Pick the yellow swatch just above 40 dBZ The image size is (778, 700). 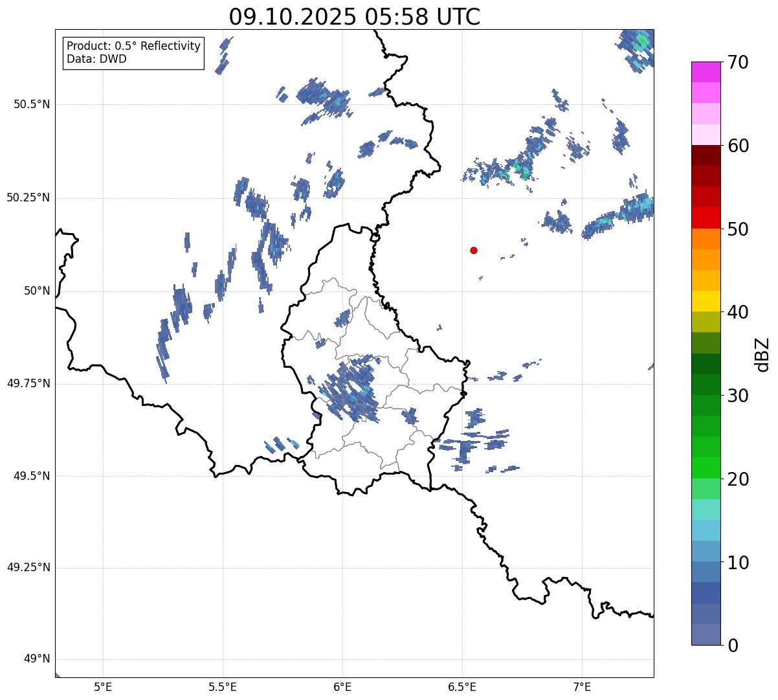(x=706, y=301)
